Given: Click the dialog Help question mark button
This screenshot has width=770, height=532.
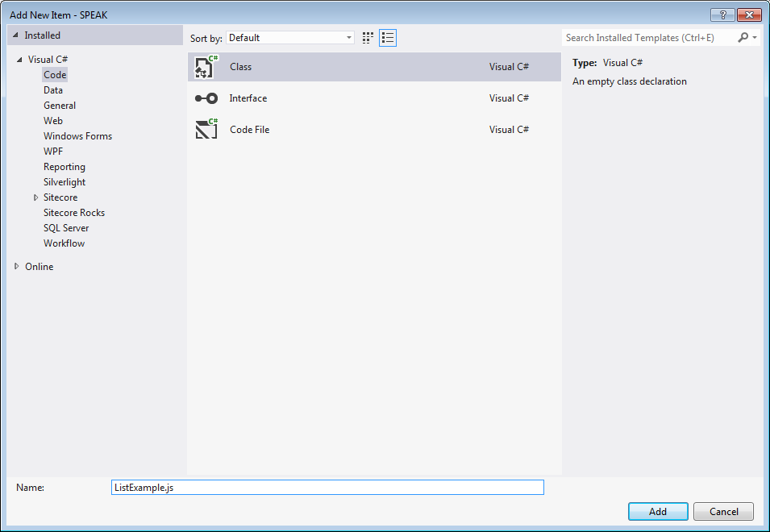Looking at the screenshot, I should tap(722, 15).
